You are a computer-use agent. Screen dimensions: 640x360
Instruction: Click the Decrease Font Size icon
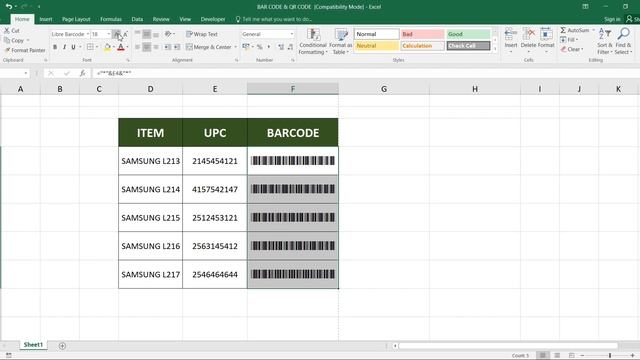tap(125, 34)
